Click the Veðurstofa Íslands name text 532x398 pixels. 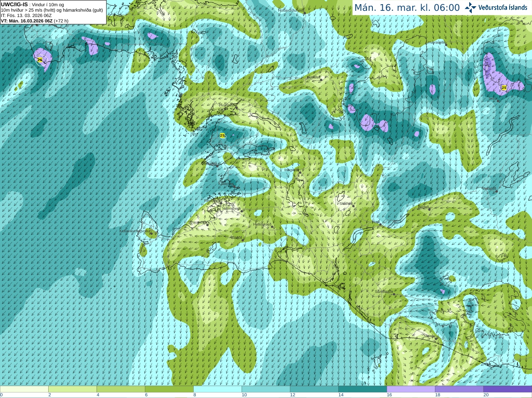coord(502,7)
